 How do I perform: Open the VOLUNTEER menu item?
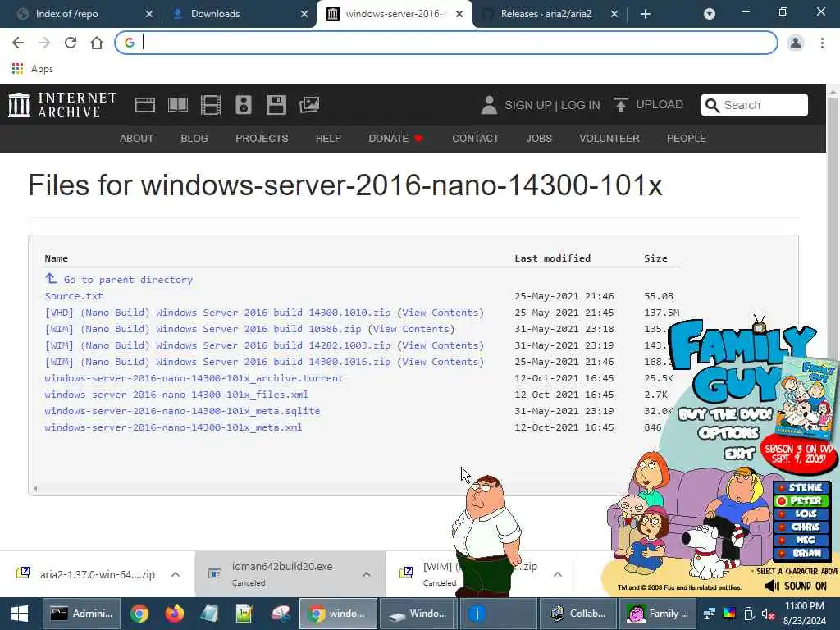609,139
